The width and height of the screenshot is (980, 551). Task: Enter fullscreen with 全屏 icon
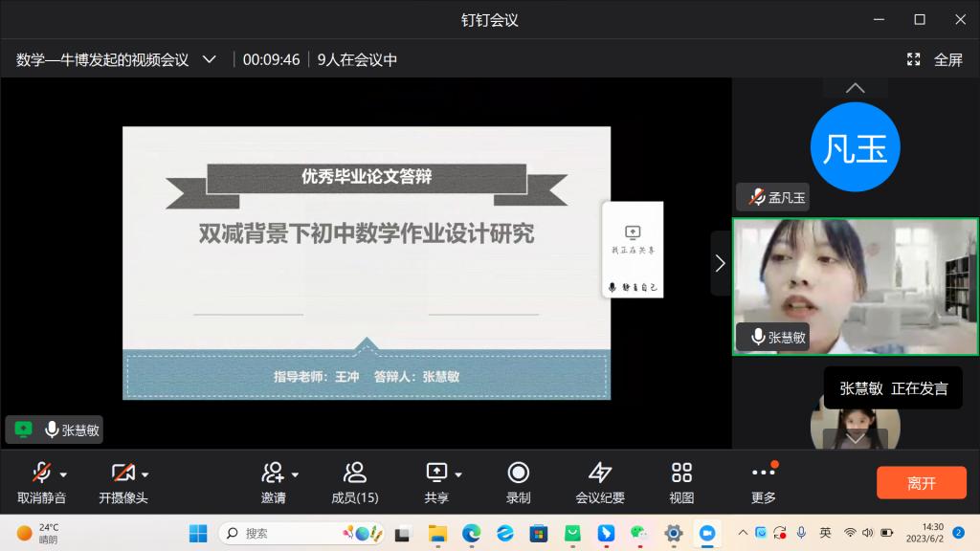pyautogui.click(x=914, y=59)
